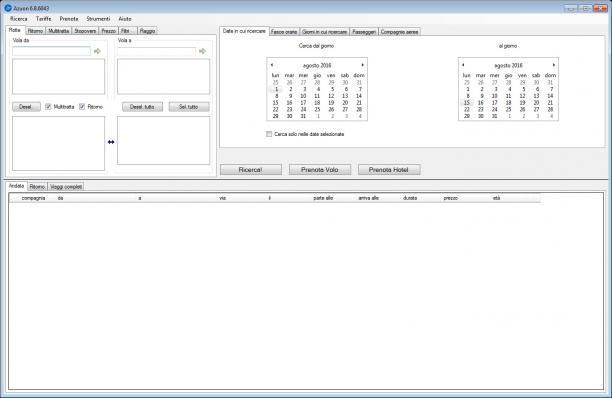Switch to the Multitratta tab
Screen dimensions: 612x398
tap(59, 31)
